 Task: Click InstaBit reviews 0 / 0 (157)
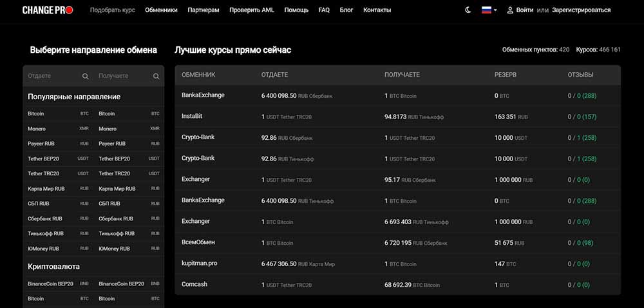(x=582, y=117)
